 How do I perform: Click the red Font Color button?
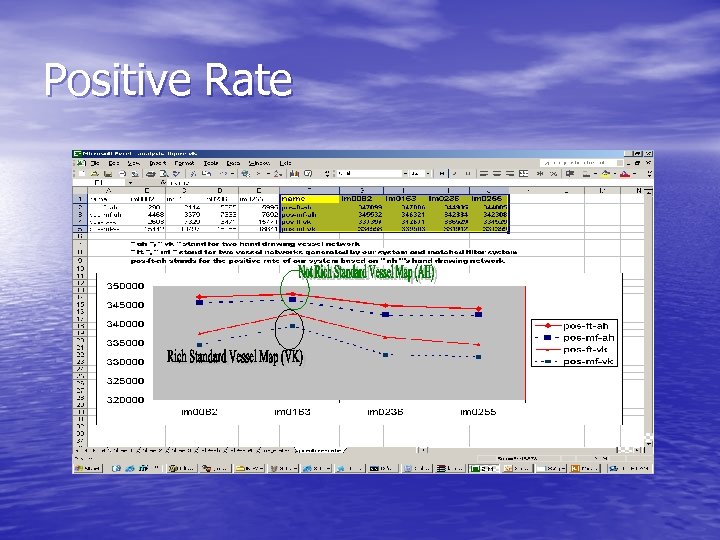pos(624,174)
